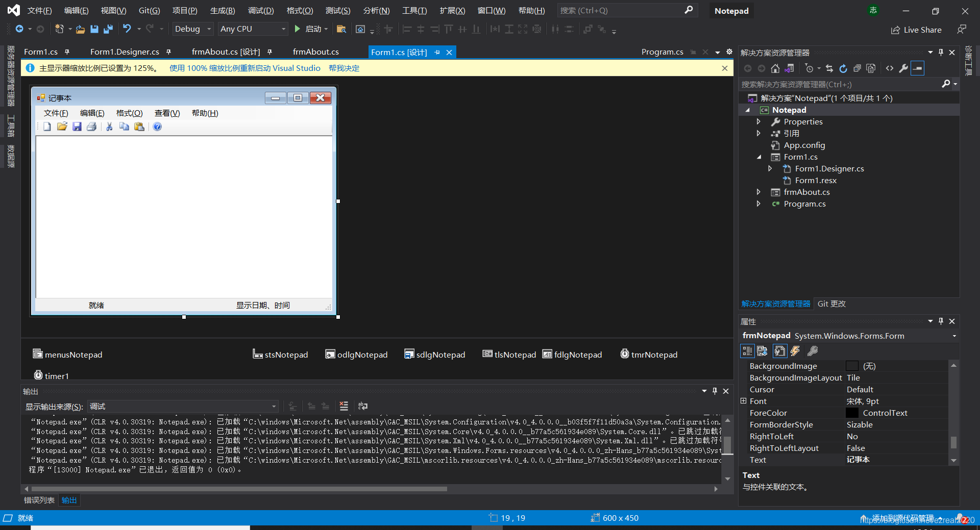Open the 调试(D) Debug menu
This screenshot has width=980, height=530.
pos(261,11)
